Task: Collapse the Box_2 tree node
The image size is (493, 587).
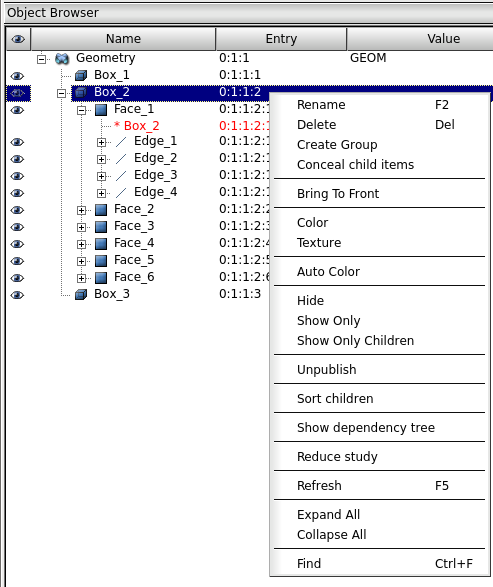Action: point(62,93)
